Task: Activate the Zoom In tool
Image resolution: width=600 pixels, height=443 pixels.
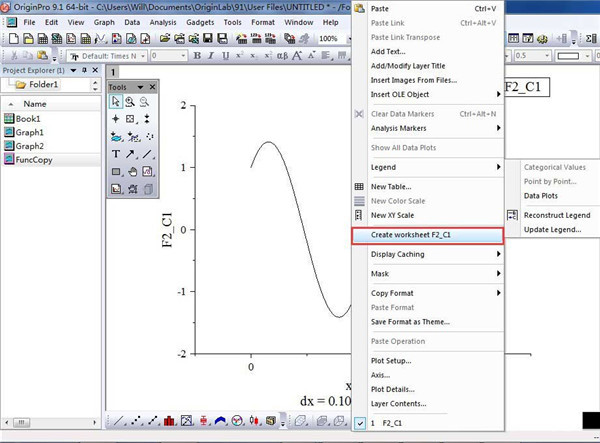Action: click(131, 102)
